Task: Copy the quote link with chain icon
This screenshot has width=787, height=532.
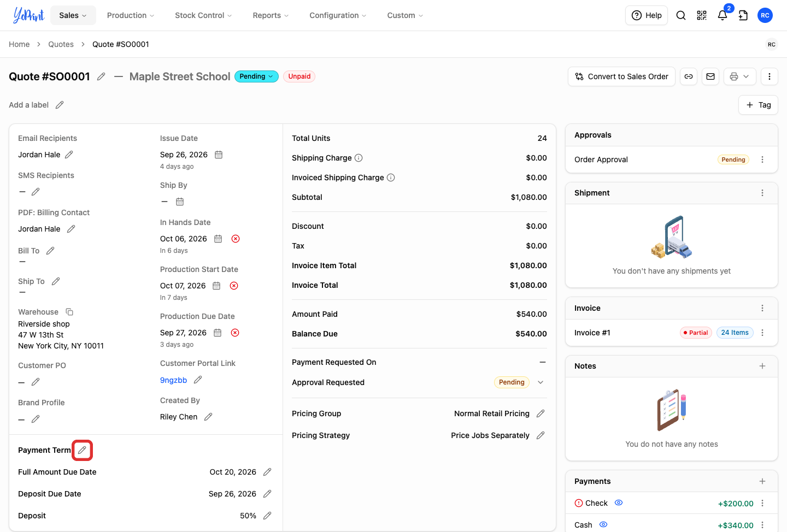Action: (689, 76)
